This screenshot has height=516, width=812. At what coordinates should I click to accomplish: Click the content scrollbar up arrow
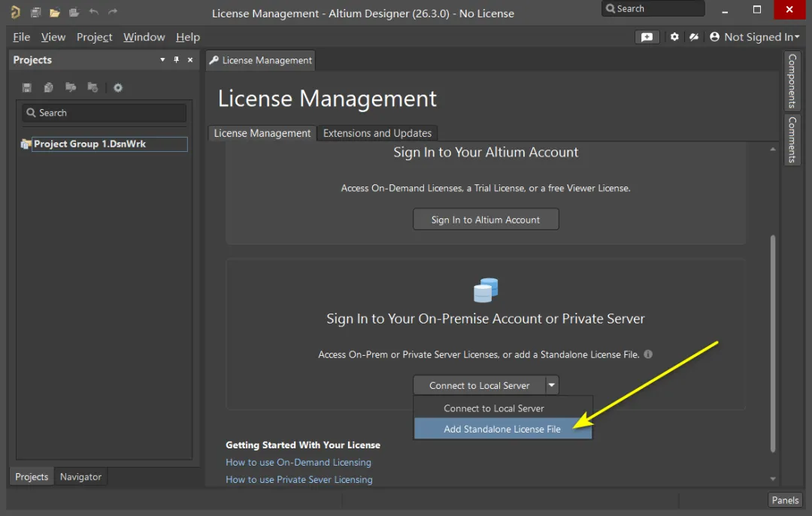tap(773, 149)
